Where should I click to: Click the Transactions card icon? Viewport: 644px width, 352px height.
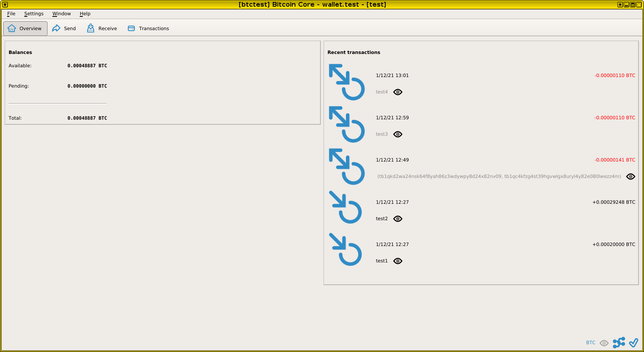(x=131, y=29)
